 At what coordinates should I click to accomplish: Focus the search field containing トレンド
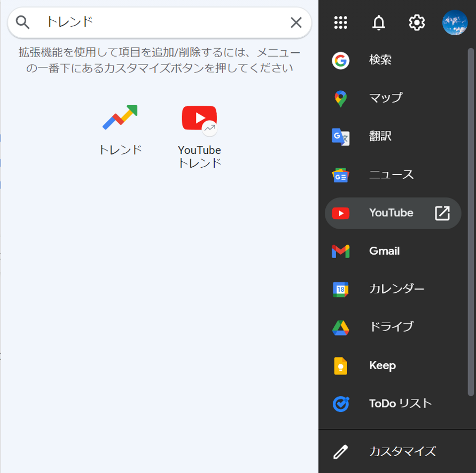click(x=160, y=22)
